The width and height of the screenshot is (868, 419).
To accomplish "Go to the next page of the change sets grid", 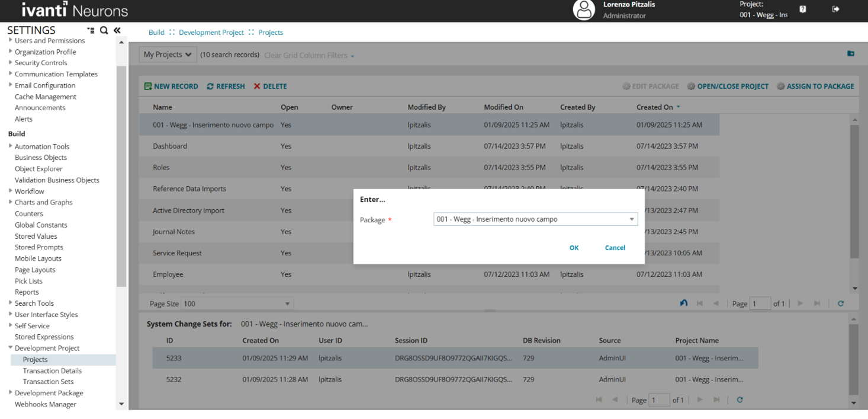I will [x=700, y=400].
